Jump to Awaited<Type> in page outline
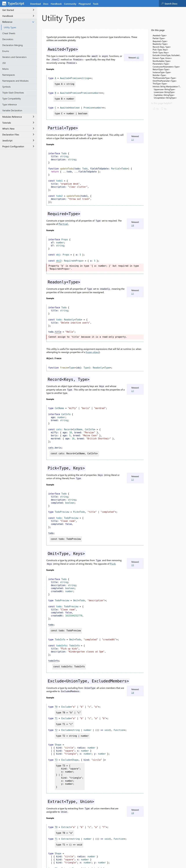The width and height of the screenshot is (186, 868). coord(159,35)
